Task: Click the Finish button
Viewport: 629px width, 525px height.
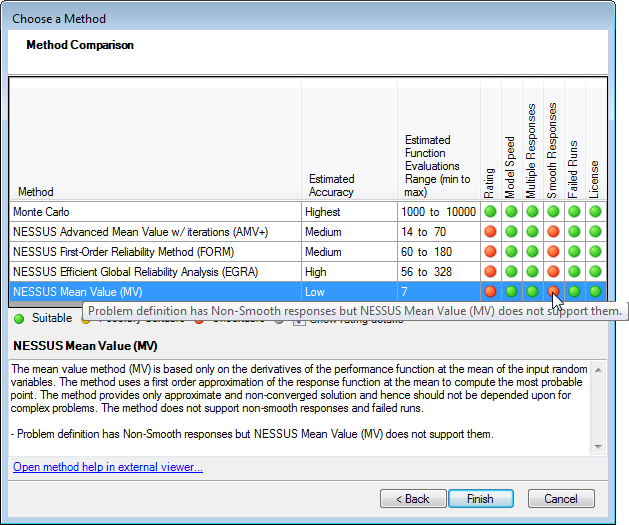Action: pos(480,498)
